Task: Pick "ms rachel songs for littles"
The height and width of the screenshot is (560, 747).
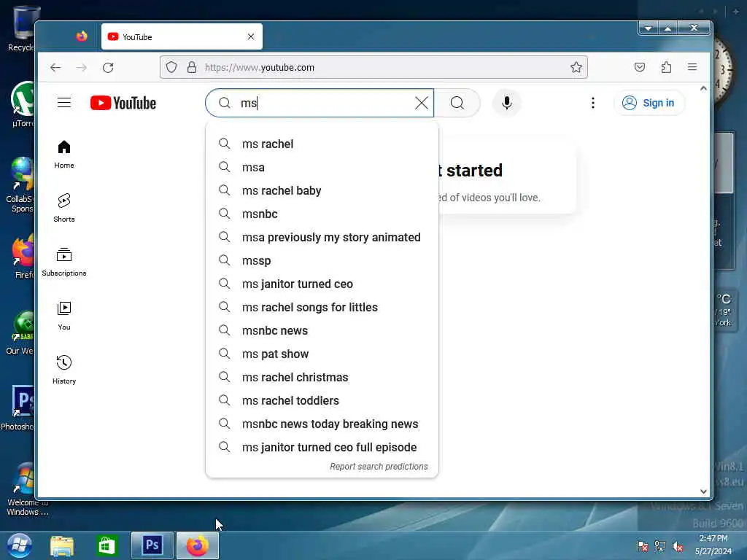Action: pyautogui.click(x=322, y=307)
